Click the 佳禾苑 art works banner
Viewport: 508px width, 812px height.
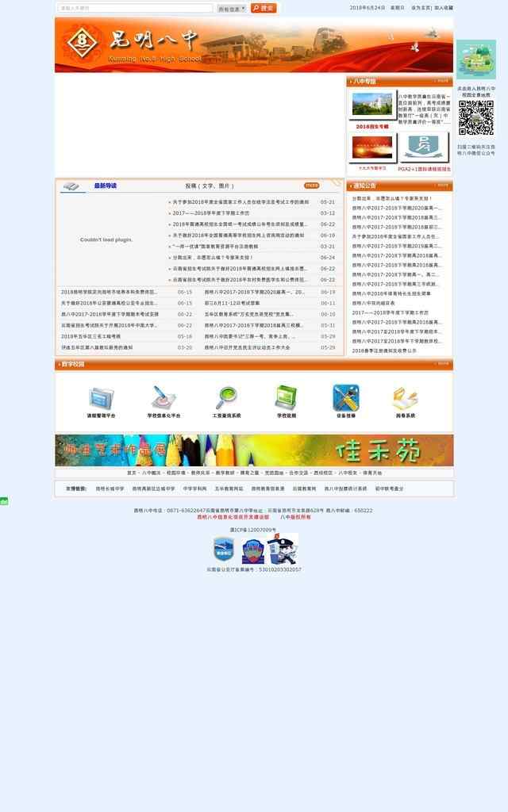pos(254,450)
